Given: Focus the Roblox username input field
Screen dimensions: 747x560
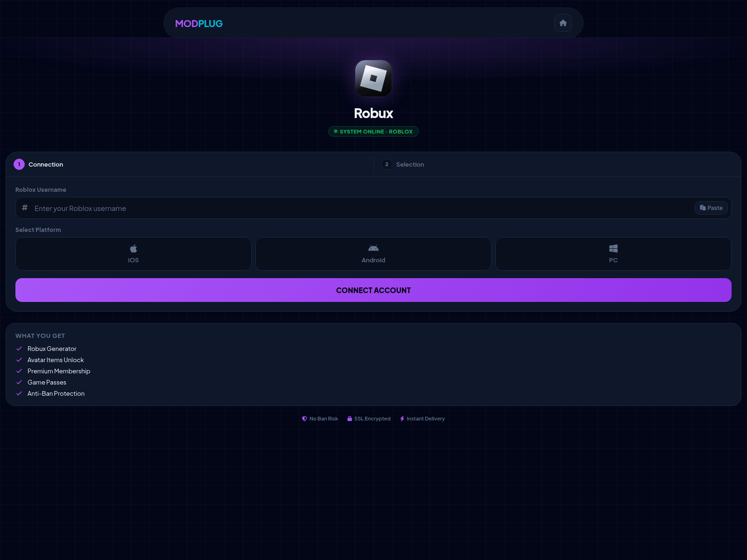Looking at the screenshot, I should coord(373,208).
